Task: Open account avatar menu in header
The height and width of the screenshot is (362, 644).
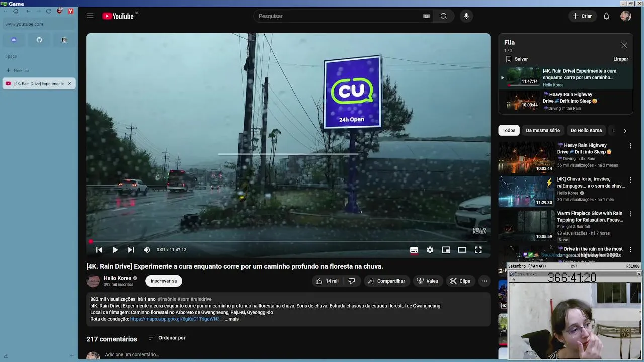Action: click(x=626, y=16)
